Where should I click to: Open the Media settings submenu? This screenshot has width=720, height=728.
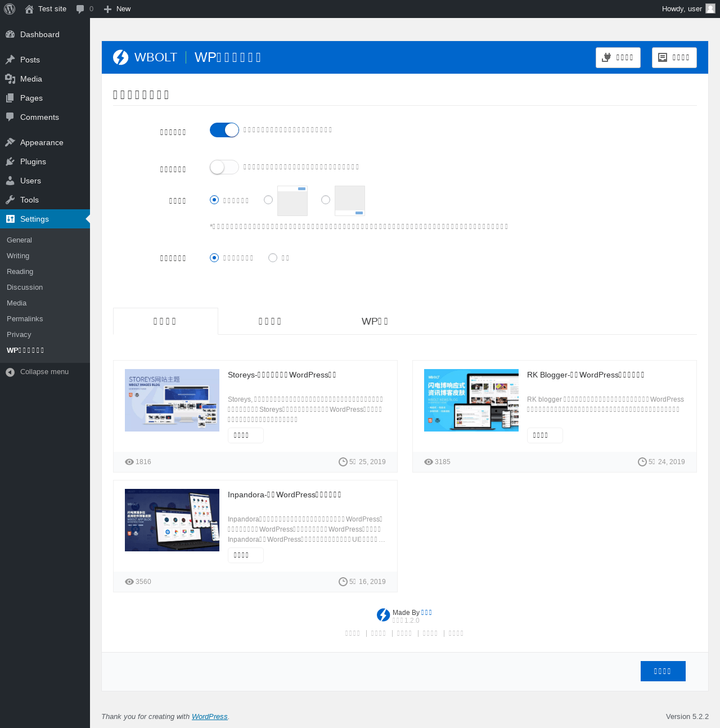(45, 303)
